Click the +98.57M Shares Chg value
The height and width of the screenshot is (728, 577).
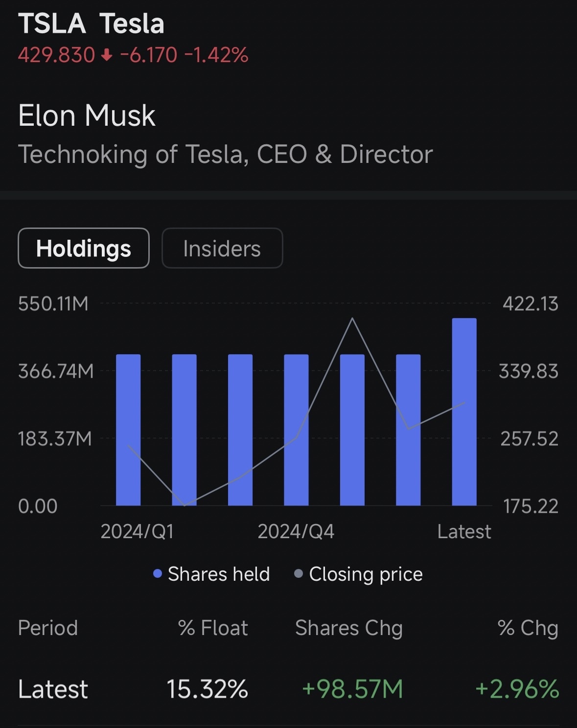(x=352, y=688)
